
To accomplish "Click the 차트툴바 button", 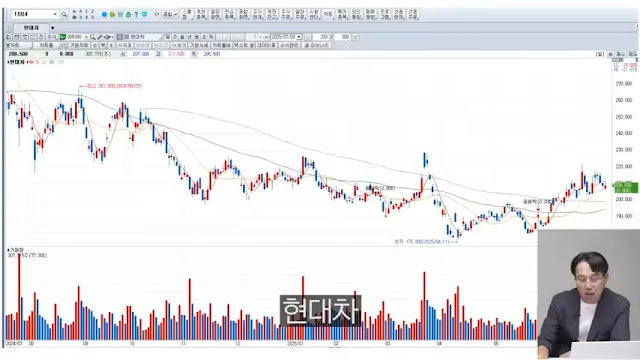I will coord(222,45).
